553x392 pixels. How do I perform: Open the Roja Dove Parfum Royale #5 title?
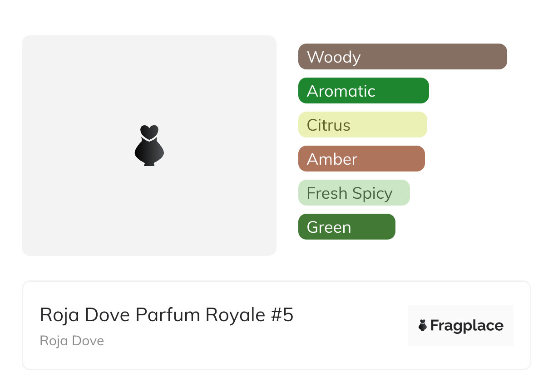coord(167,315)
